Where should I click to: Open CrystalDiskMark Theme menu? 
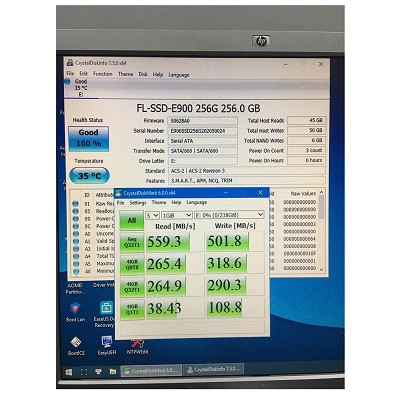coord(159,202)
